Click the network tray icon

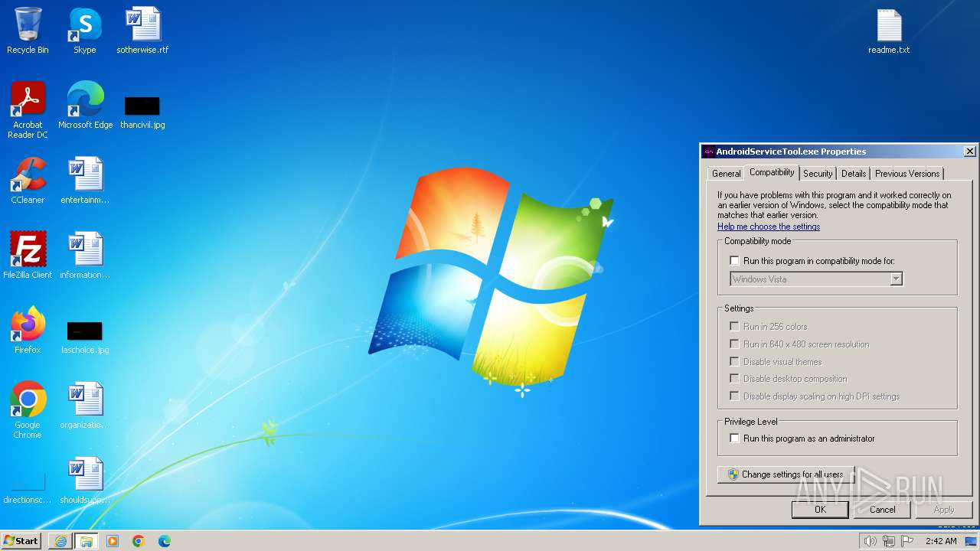[x=889, y=541]
